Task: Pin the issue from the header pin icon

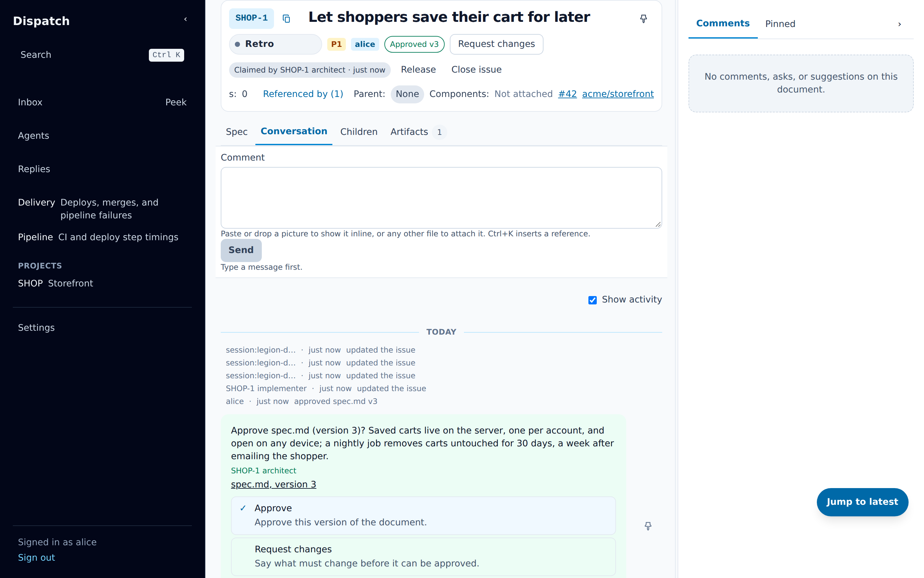Action: tap(643, 19)
